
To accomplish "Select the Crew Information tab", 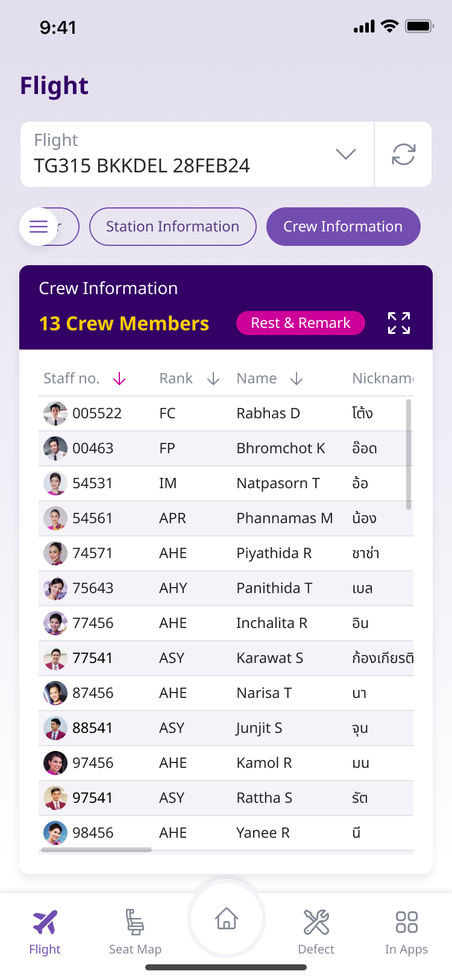I will pos(343,227).
